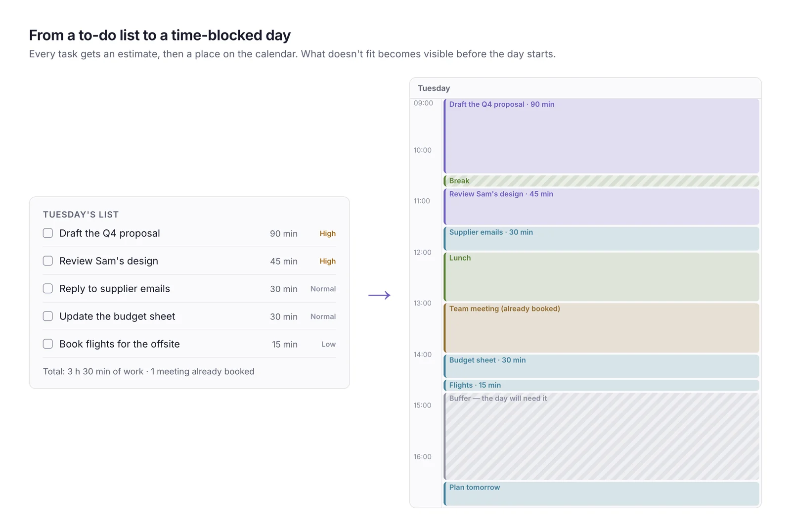Open the Review Sam's design 45 min block
Screen dimensions: 791x532
[601, 207]
